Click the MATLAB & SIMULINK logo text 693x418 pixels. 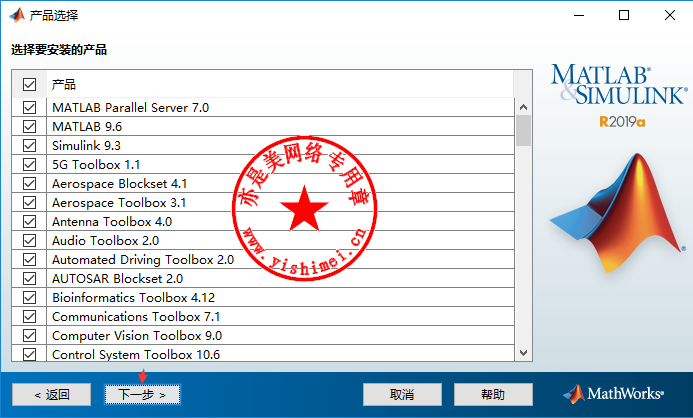(620, 85)
